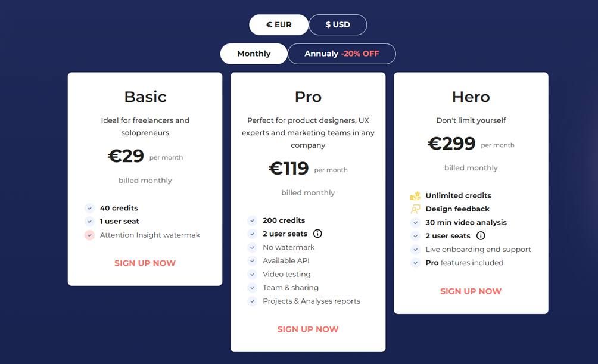Click check icon next to 40 credits
Screen dimensions: 598x364
(x=89, y=208)
